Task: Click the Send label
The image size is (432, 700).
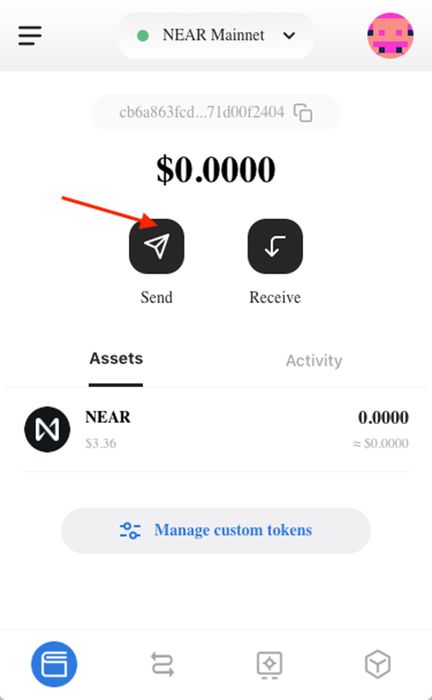Action: tap(157, 297)
